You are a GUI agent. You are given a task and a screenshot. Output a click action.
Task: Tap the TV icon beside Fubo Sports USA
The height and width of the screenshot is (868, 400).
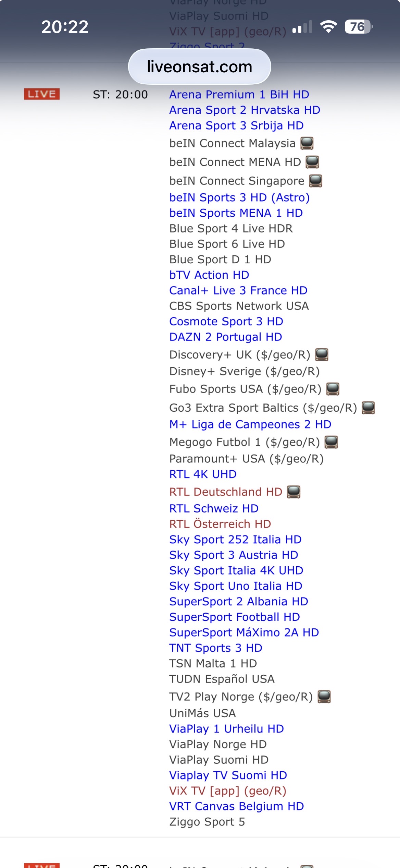333,389
